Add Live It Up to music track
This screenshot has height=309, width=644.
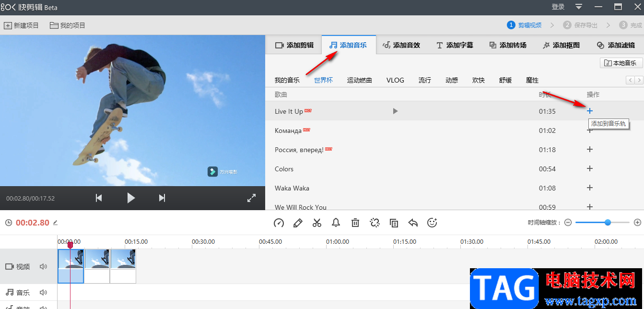[x=590, y=111]
